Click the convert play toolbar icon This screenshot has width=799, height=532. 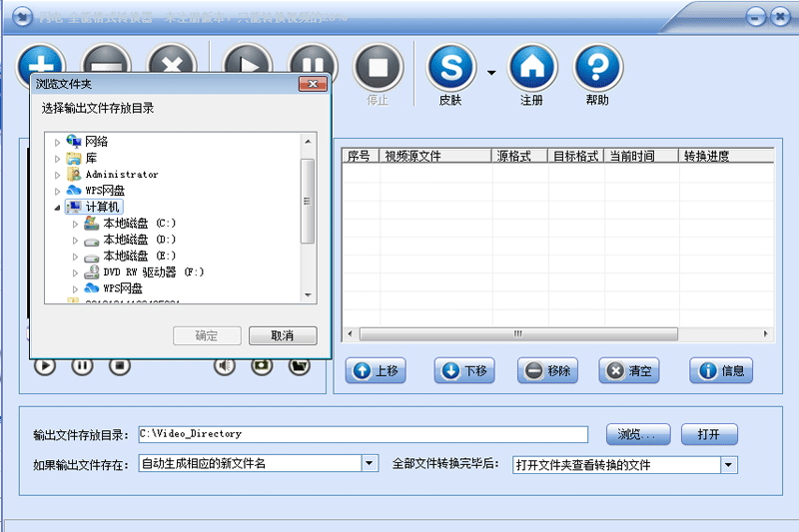coord(248,59)
